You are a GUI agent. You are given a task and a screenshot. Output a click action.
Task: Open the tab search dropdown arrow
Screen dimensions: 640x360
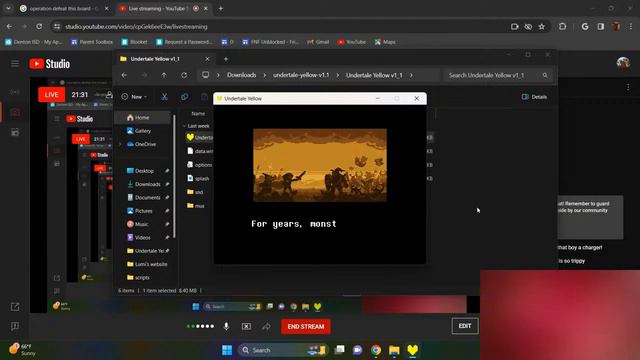[x=8, y=8]
